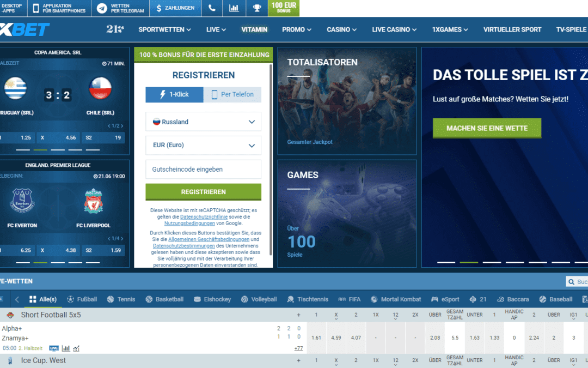Open Virtueller Sport menu item
This screenshot has height=368, width=588.
512,29
